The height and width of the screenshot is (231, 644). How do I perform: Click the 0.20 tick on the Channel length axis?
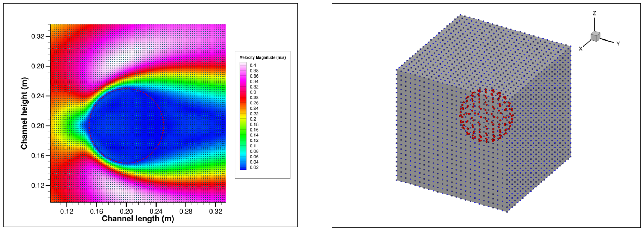[126, 211]
